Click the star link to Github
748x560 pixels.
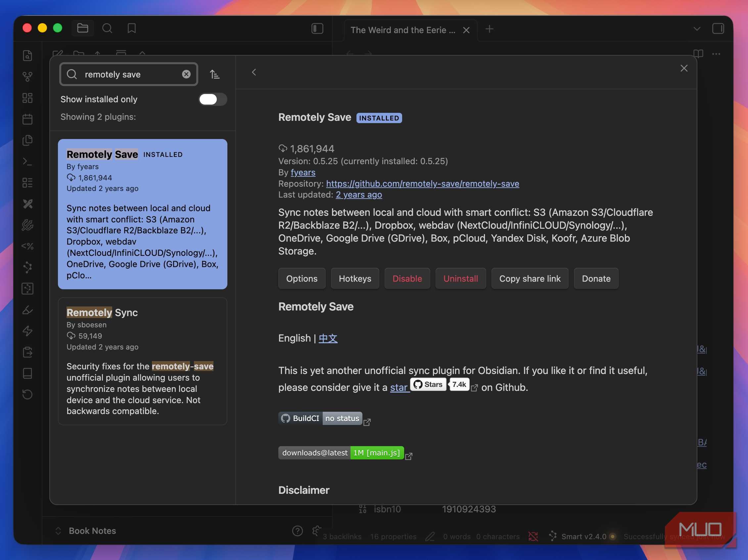coord(398,388)
